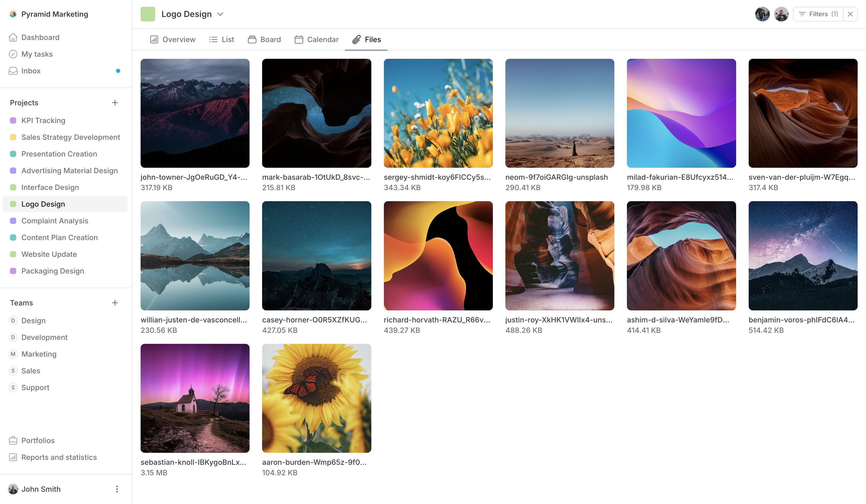Clear filters with the X button

click(x=850, y=14)
